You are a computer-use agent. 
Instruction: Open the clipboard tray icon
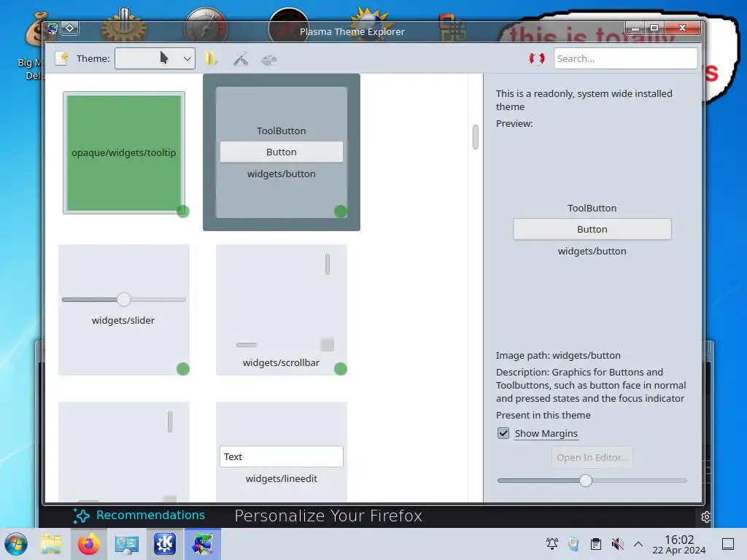[595, 544]
